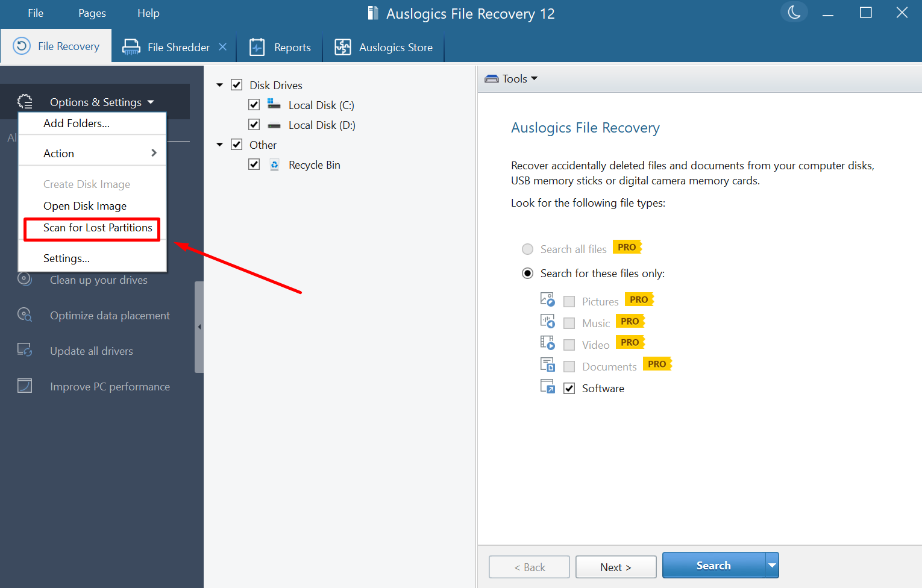
Task: Click Optimize data placement link
Action: tap(110, 316)
